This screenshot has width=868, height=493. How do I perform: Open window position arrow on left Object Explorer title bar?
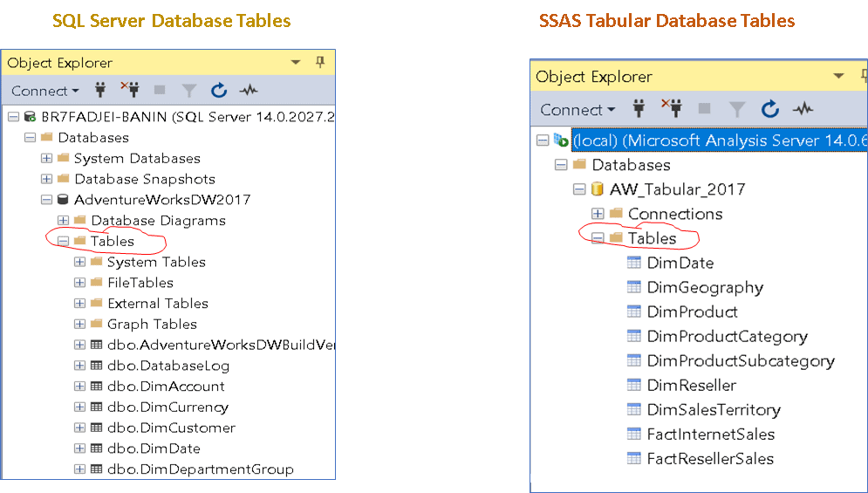coord(296,63)
